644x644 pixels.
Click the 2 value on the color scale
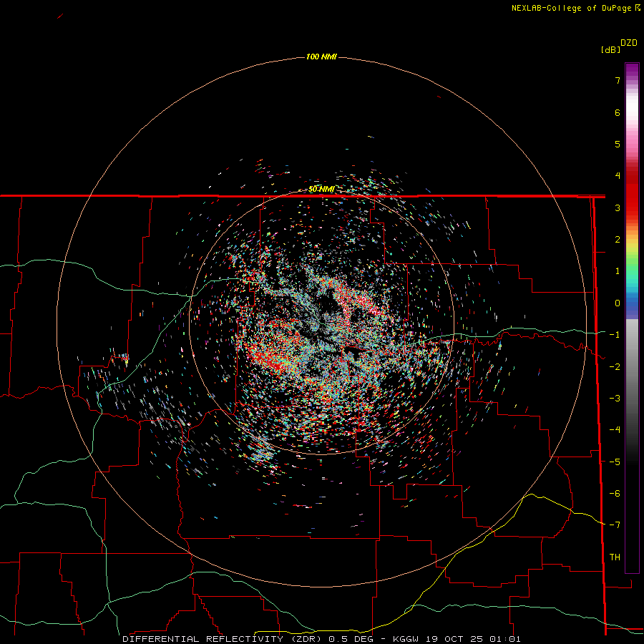(618, 240)
